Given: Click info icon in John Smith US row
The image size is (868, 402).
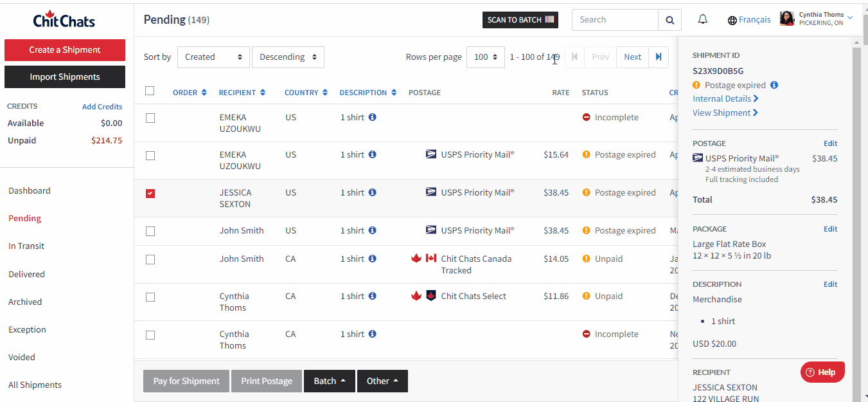Looking at the screenshot, I should tap(373, 230).
